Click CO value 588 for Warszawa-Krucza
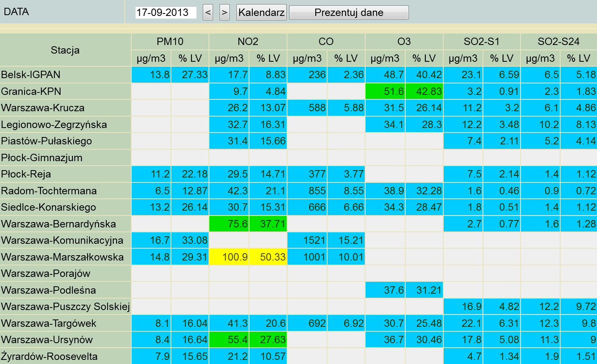597x364 pixels. (x=307, y=108)
